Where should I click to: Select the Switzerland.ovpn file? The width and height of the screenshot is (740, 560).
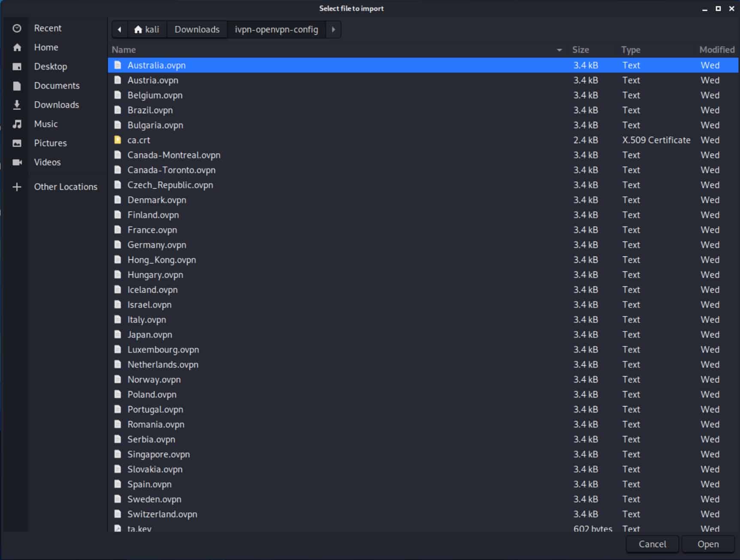423,514
